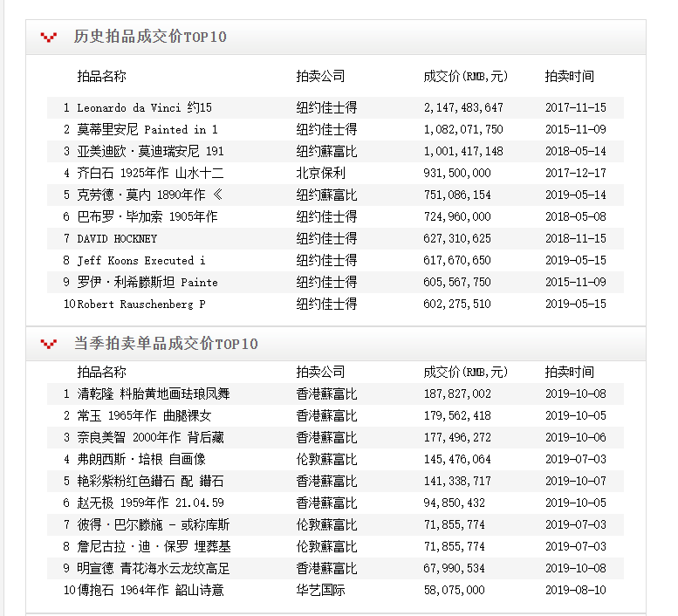Select the price 141,338,717
This screenshot has height=616, width=678.
pos(457,481)
